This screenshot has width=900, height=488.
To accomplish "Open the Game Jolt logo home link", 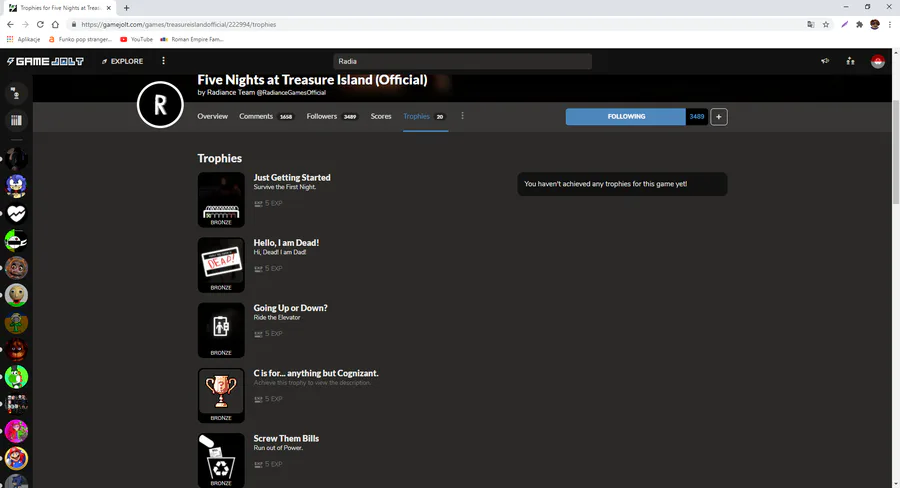I will (45, 61).
